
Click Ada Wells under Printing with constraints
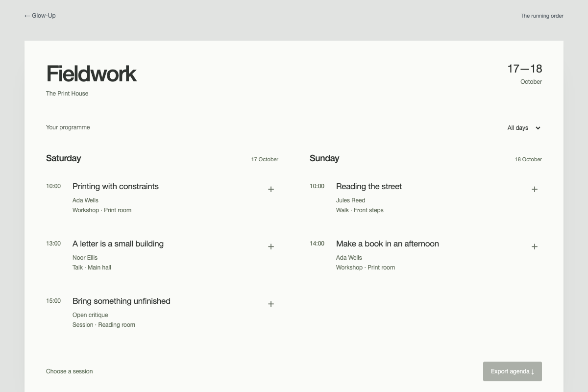85,200
